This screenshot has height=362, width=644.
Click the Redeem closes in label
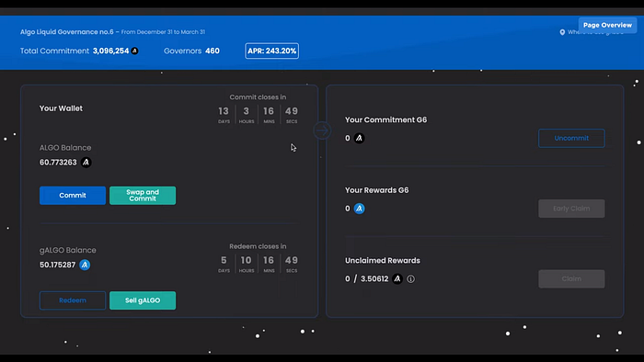coord(258,246)
